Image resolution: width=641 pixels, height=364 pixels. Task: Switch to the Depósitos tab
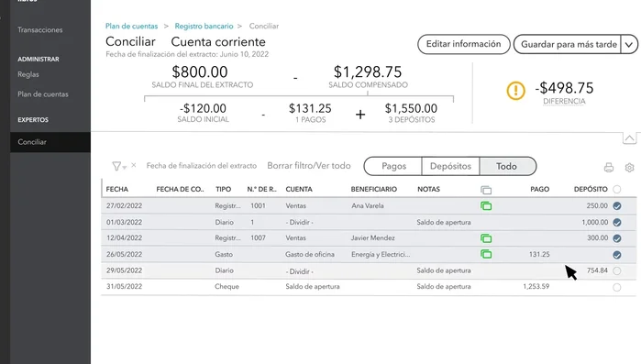coord(450,166)
